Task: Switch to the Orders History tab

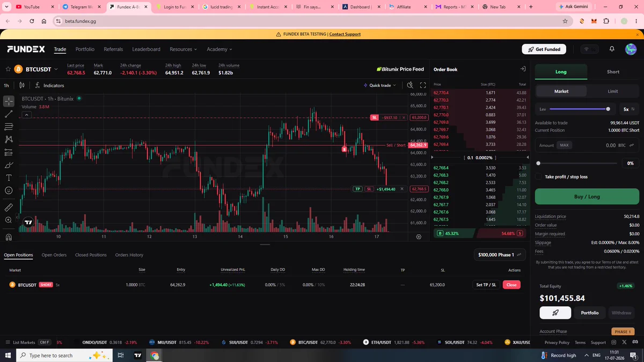Action: coord(129,255)
